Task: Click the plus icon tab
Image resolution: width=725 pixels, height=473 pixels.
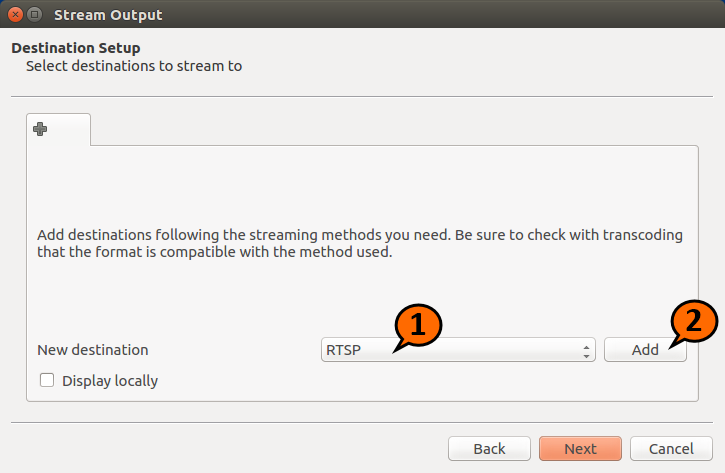Action: coord(41,129)
